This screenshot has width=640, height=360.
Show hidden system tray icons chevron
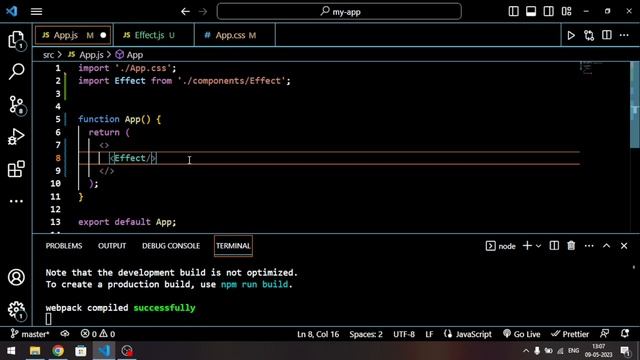526,351
